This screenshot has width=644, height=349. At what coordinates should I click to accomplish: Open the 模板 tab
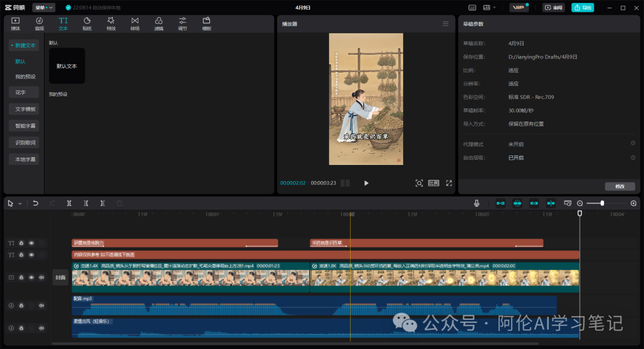click(x=206, y=24)
